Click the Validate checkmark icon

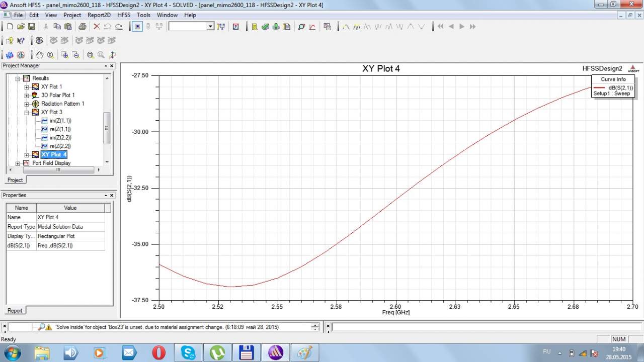[x=265, y=27]
